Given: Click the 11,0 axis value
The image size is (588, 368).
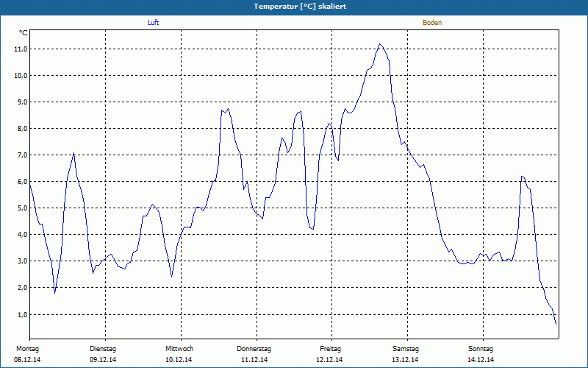Looking at the screenshot, I should coord(21,49).
